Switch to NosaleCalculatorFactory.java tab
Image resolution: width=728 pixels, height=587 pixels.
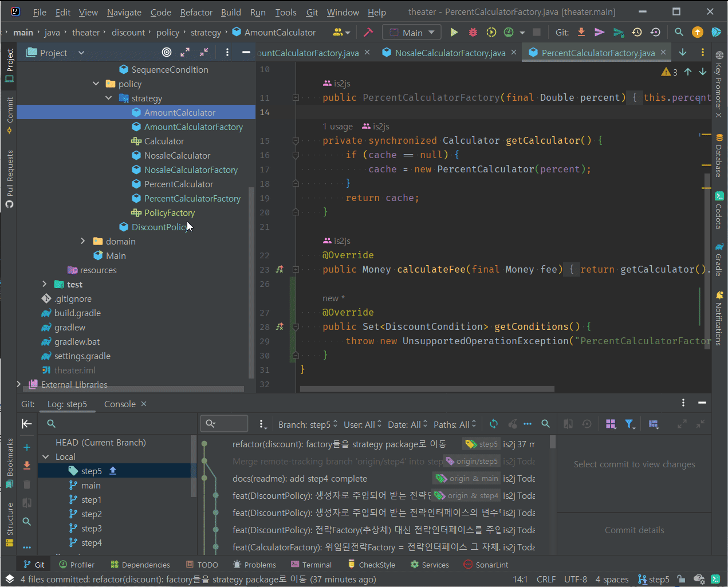(x=450, y=53)
